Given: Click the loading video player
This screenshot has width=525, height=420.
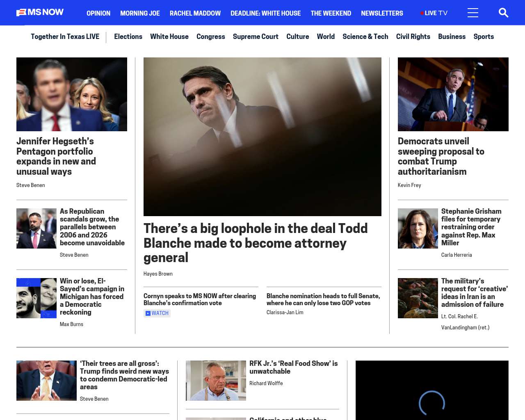Looking at the screenshot, I should point(432,390).
